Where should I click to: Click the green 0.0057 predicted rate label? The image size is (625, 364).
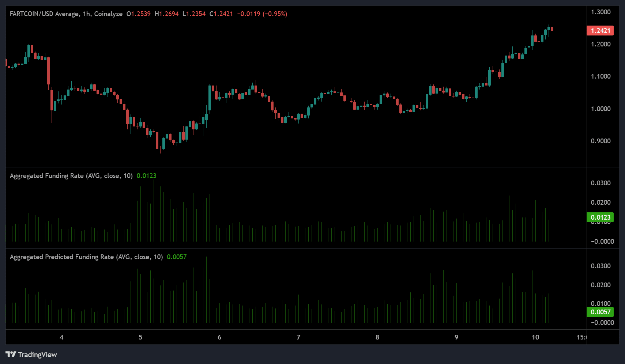[x=600, y=312]
